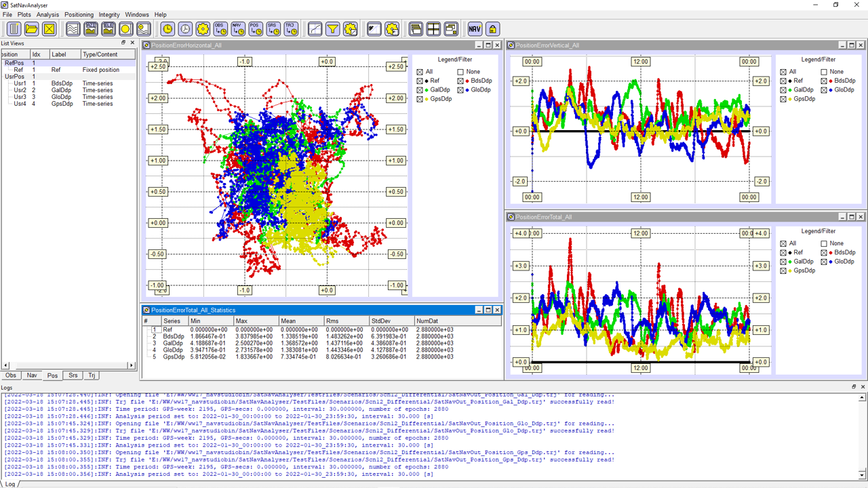Toggle GpsDdp checkbox in total plot legend
The height and width of the screenshot is (488, 868).
point(783,270)
